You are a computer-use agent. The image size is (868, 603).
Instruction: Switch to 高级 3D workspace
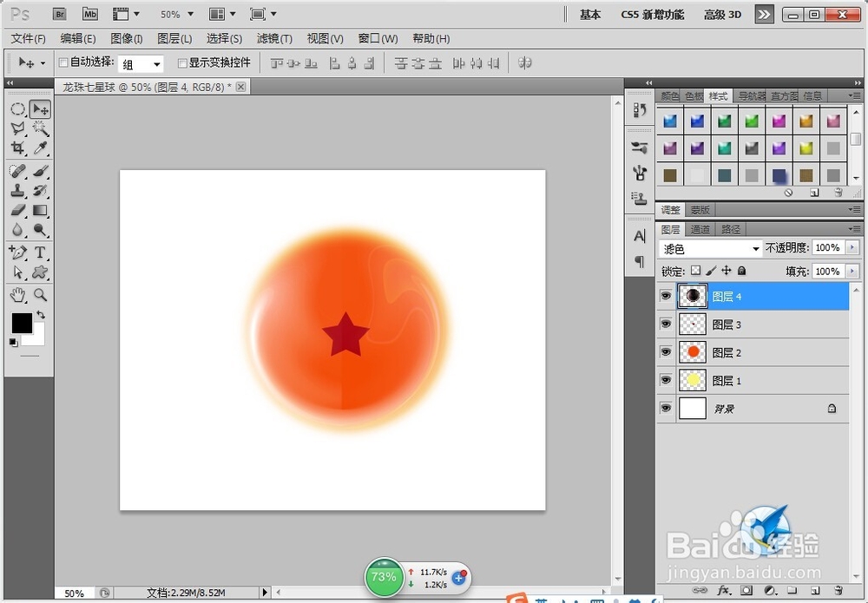click(x=722, y=15)
